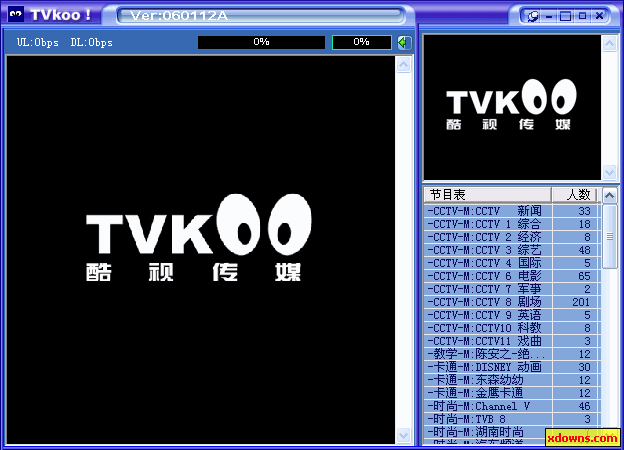Click scroll up arrow of main video pane
The height and width of the screenshot is (450, 624).
coord(404,64)
